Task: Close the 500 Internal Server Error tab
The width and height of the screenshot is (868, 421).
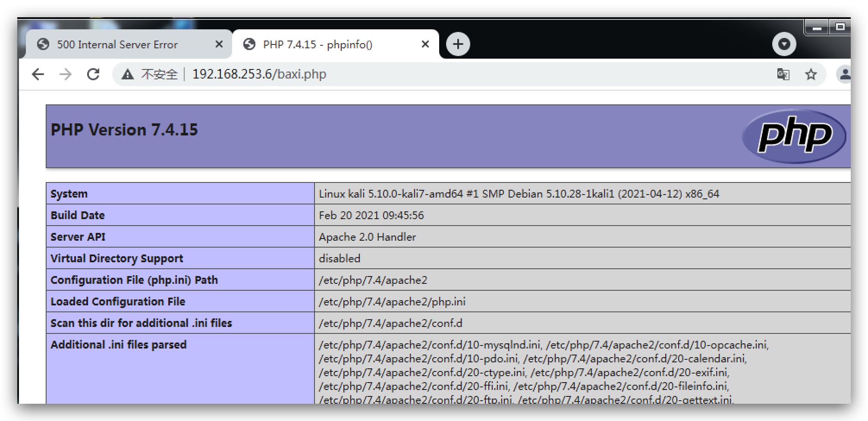Action: click(x=219, y=44)
